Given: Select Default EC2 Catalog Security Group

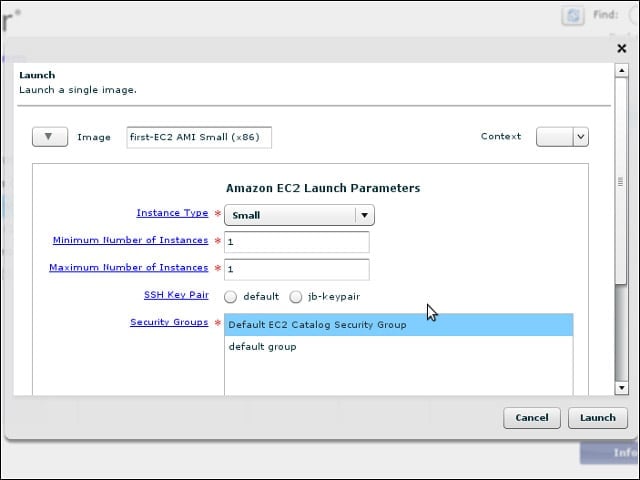Looking at the screenshot, I should (398, 325).
